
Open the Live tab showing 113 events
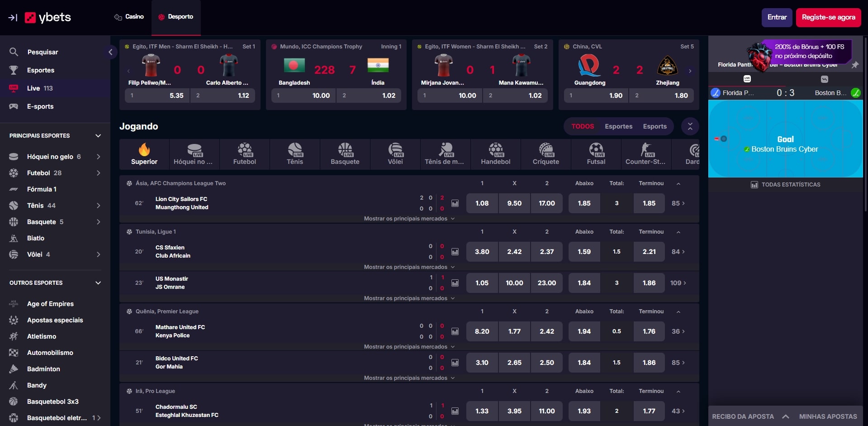click(x=33, y=88)
